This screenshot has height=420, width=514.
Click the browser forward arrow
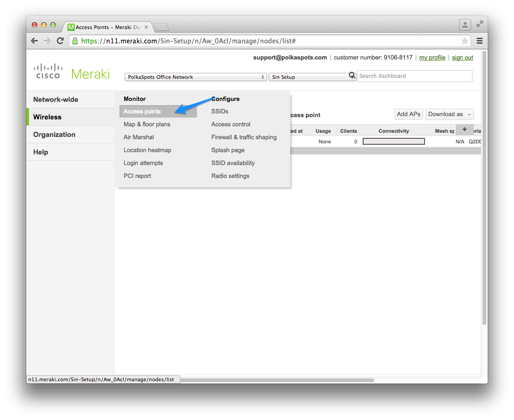click(47, 41)
